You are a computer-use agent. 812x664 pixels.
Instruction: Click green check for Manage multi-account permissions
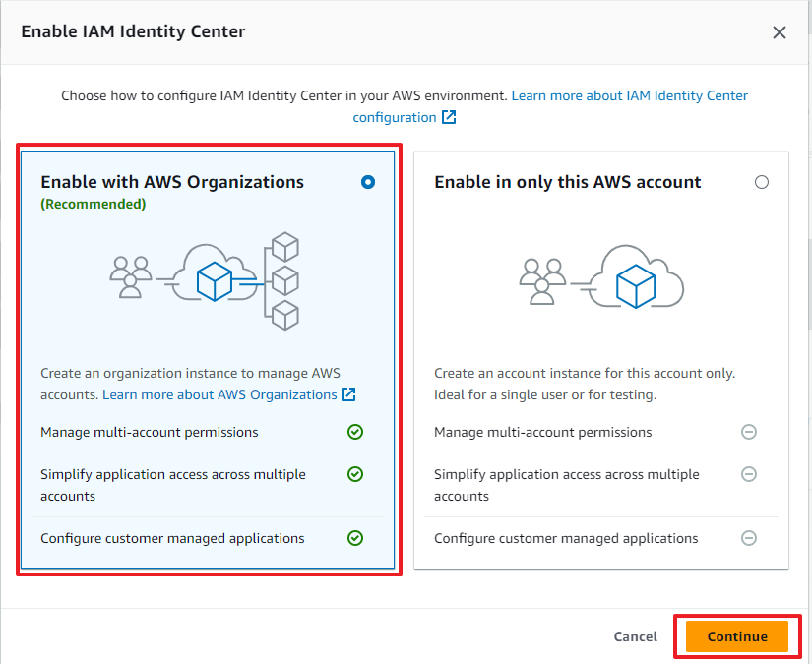click(355, 432)
